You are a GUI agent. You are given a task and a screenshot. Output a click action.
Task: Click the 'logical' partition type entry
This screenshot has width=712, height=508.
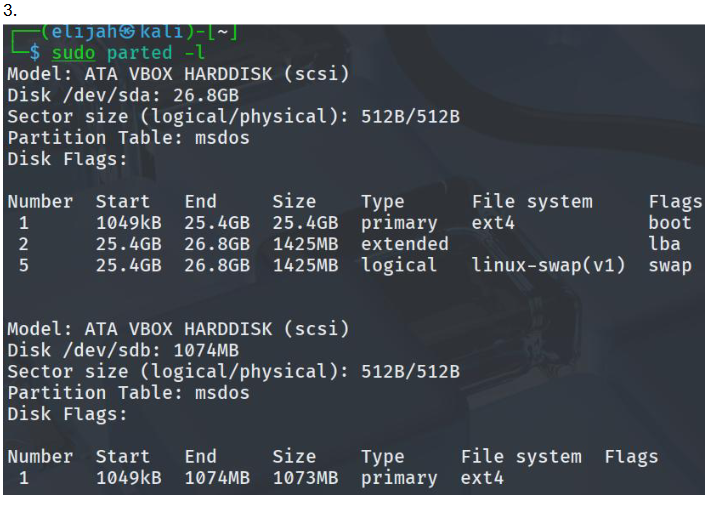coord(398,265)
